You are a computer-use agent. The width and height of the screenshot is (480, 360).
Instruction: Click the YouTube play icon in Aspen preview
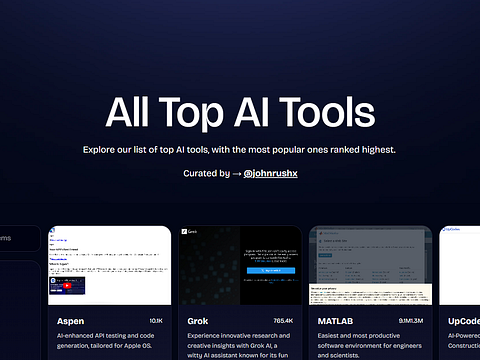coord(67,286)
